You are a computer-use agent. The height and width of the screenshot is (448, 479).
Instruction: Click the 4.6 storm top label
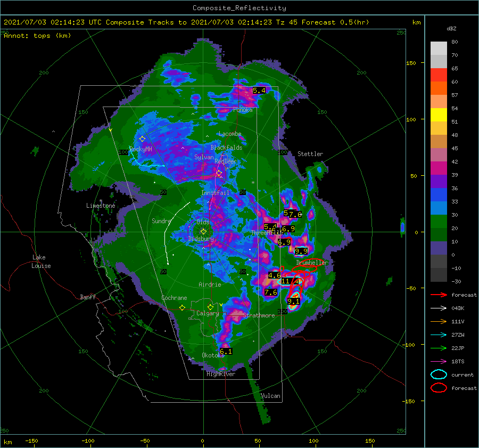point(275,275)
